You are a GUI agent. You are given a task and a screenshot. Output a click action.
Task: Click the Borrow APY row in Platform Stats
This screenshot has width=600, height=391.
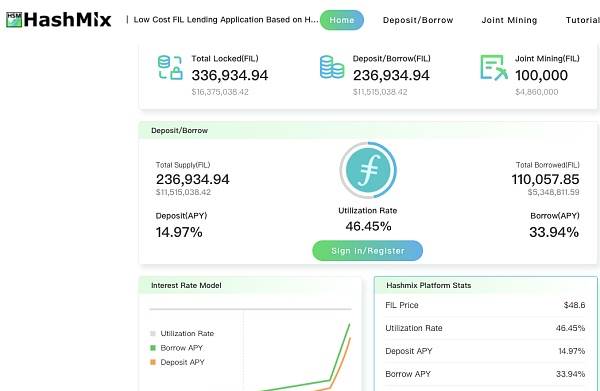[x=485, y=374]
